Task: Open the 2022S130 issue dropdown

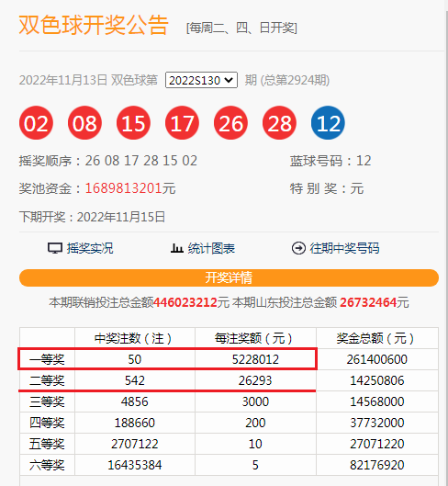Action: click(201, 80)
